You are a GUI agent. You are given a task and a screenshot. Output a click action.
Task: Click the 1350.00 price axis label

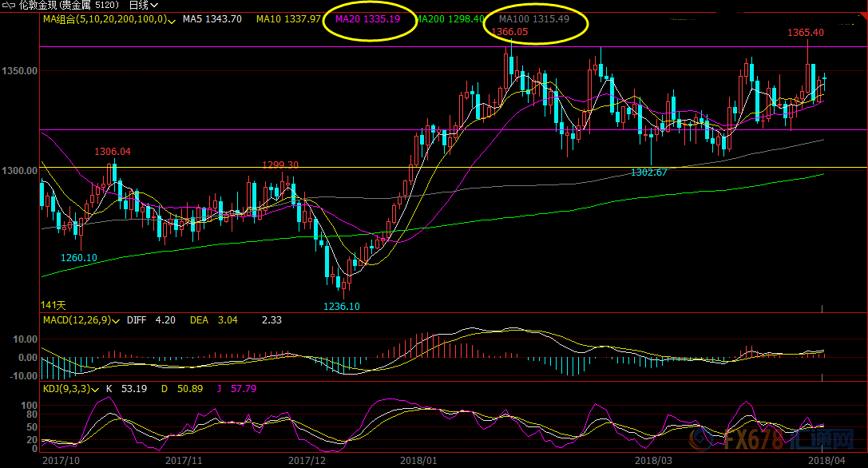[x=20, y=71]
